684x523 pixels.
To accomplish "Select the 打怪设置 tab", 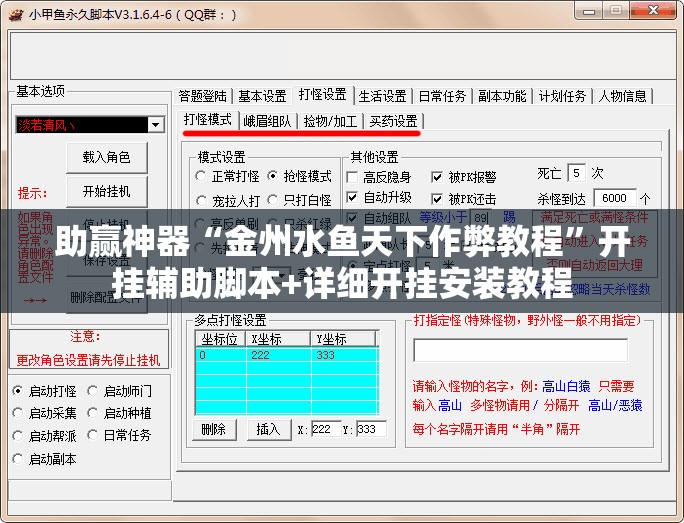I will [x=322, y=94].
